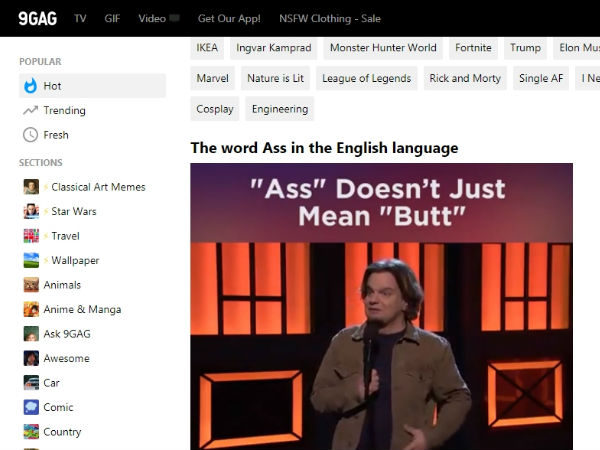Select the Travel section icon
Viewport: 600px width, 450px height.
31,236
